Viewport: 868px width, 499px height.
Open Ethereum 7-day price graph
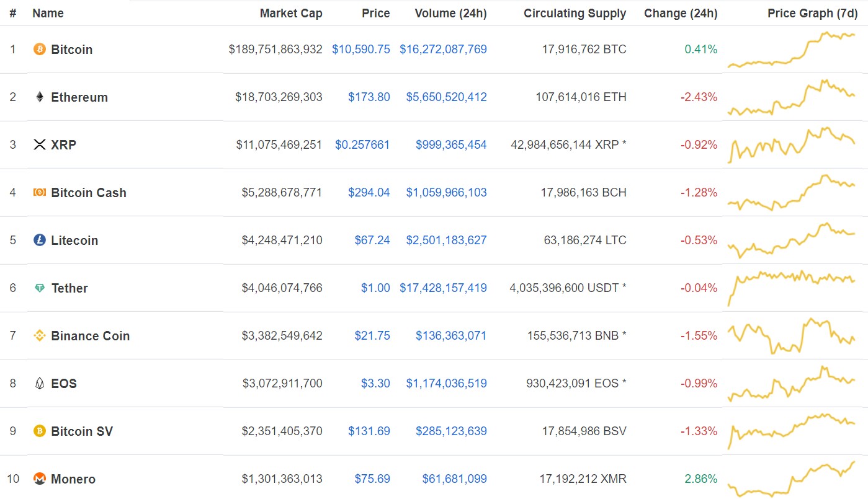tap(792, 97)
